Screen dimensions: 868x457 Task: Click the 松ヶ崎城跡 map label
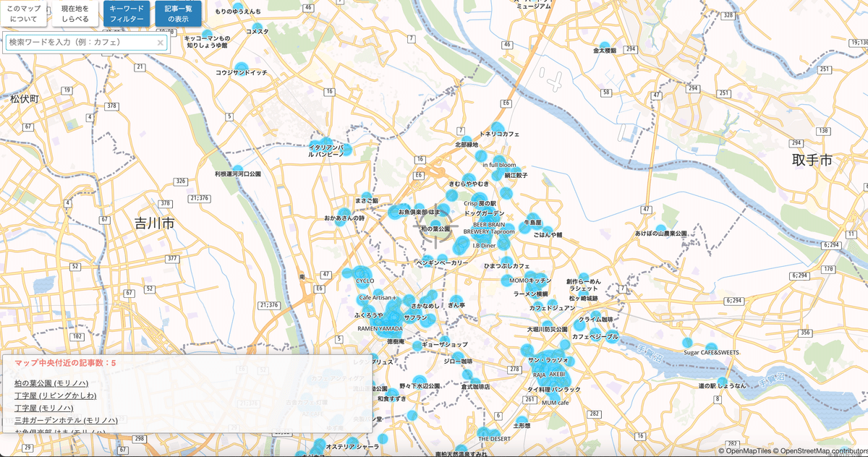(583, 298)
